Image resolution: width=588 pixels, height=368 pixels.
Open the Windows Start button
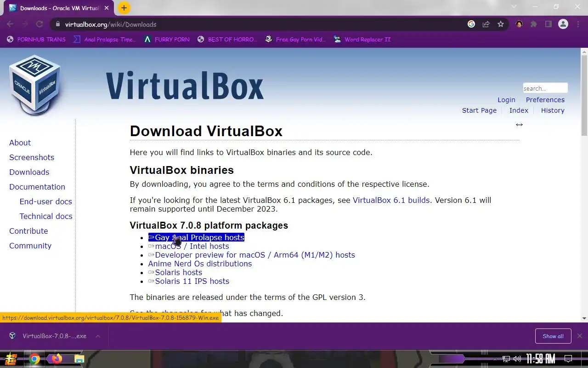pos(11,359)
